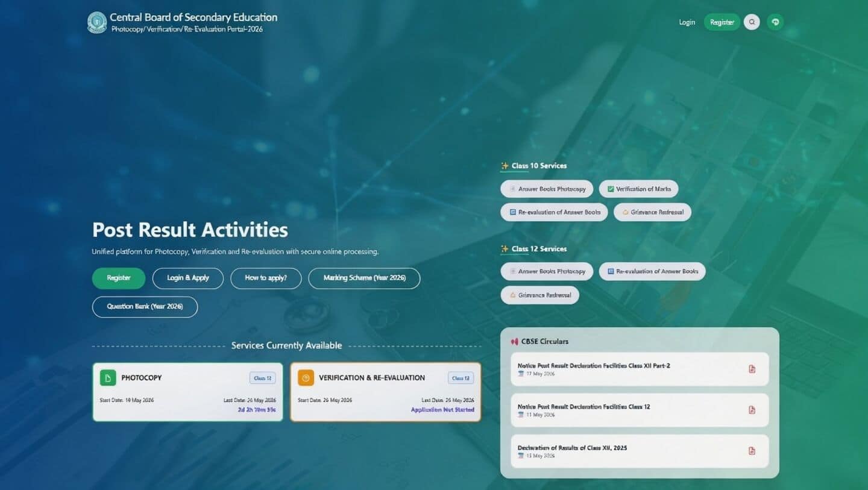The image size is (868, 490).
Task: Click the sparkle icon beside Class 12 Services
Action: 505,249
